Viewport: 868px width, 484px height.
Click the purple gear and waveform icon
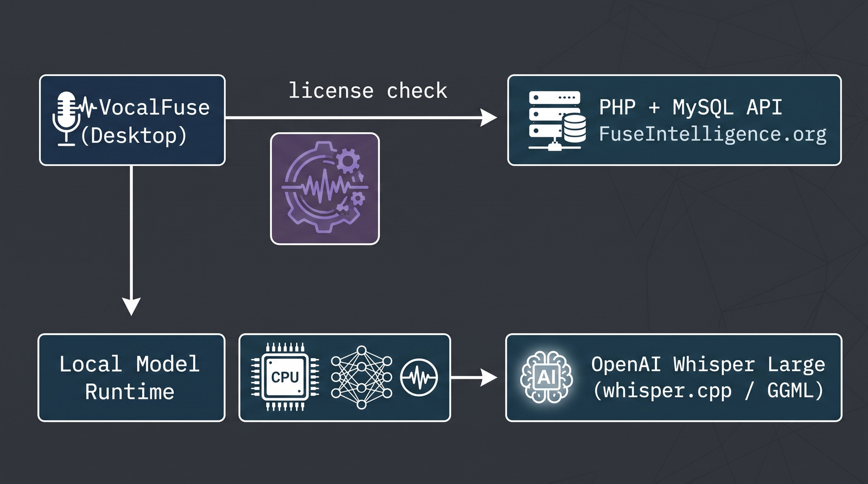(325, 189)
